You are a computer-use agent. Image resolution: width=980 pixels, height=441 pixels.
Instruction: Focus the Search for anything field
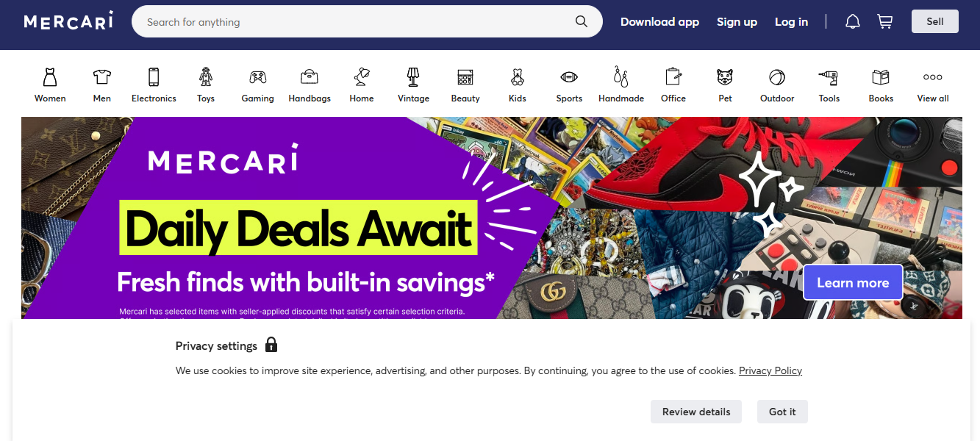(x=357, y=22)
